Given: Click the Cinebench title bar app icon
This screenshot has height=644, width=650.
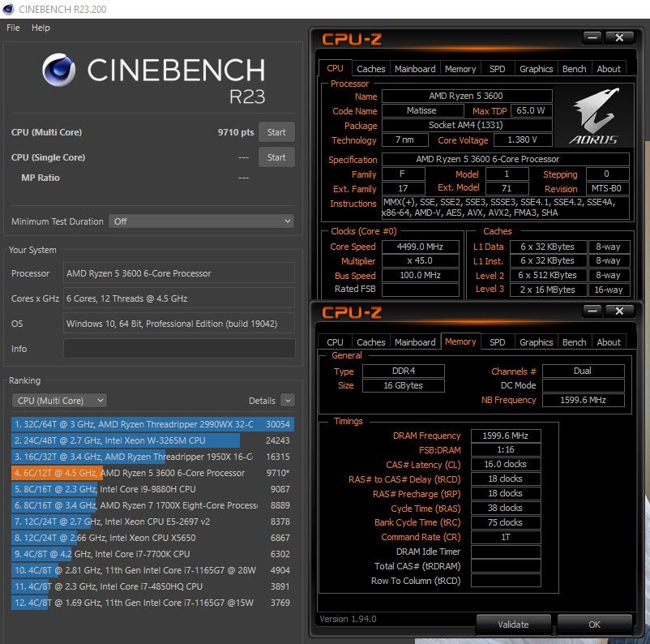Looking at the screenshot, I should tap(8, 9).
